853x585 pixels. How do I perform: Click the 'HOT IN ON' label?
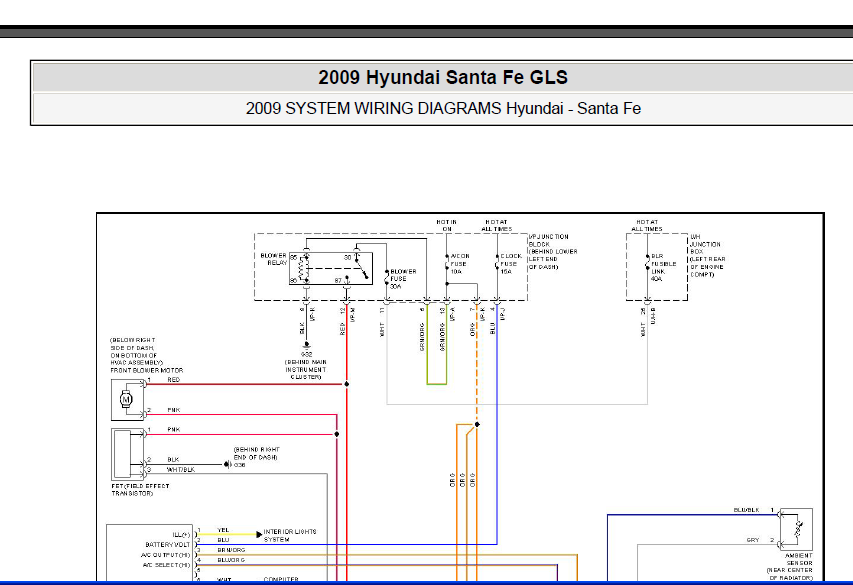(x=447, y=225)
